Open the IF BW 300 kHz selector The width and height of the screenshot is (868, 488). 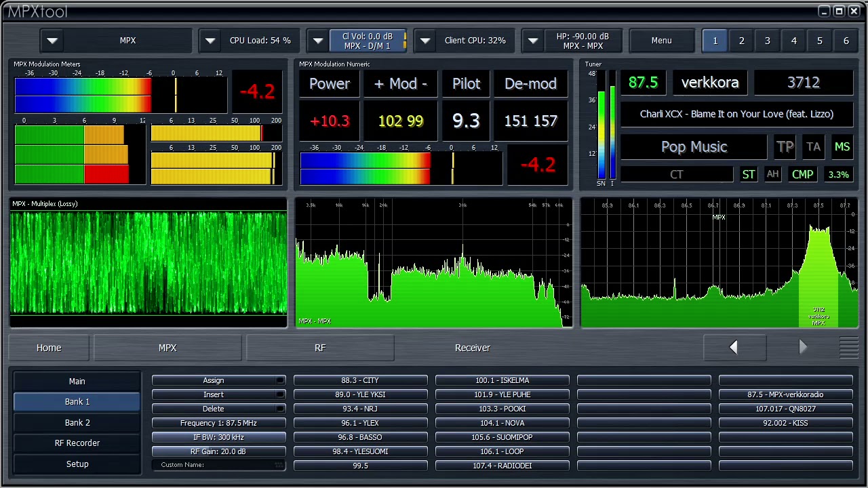click(x=218, y=437)
